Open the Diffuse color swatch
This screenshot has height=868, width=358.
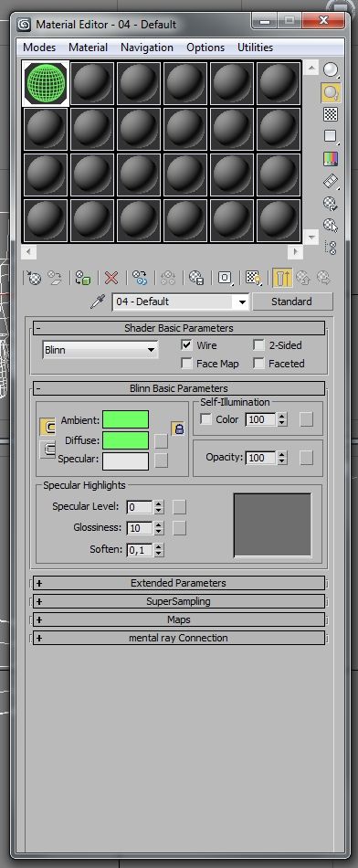(x=126, y=440)
